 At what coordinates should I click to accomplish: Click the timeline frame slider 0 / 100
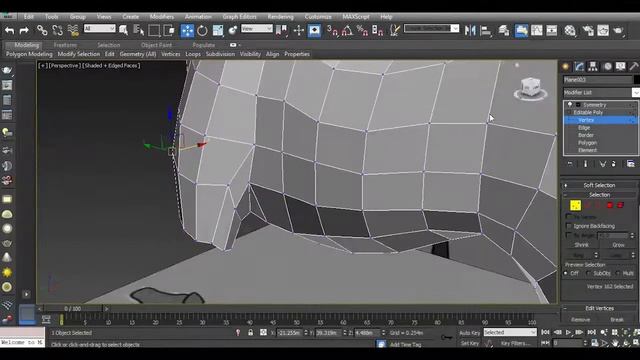pos(72,309)
